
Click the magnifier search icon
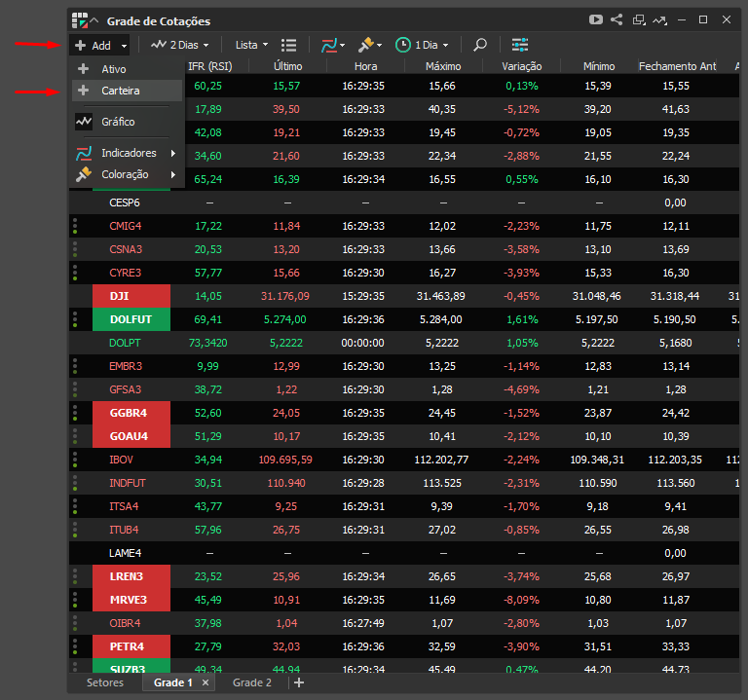tap(480, 45)
